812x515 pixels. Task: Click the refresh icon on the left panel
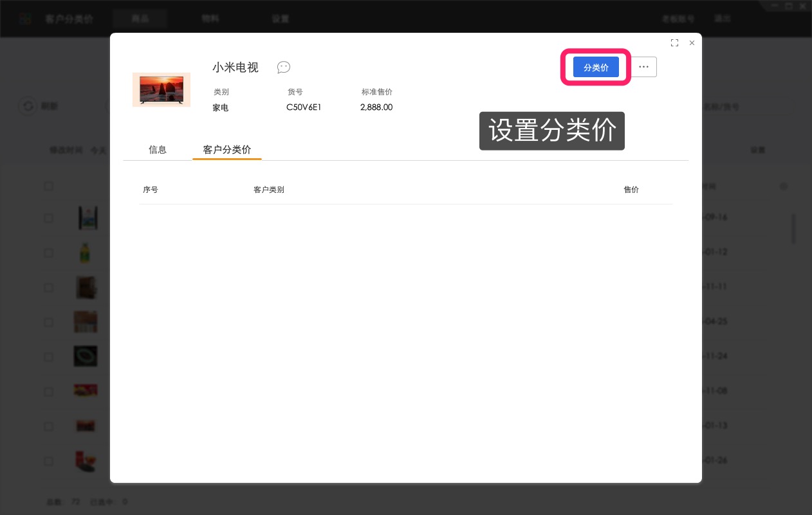[x=28, y=106]
